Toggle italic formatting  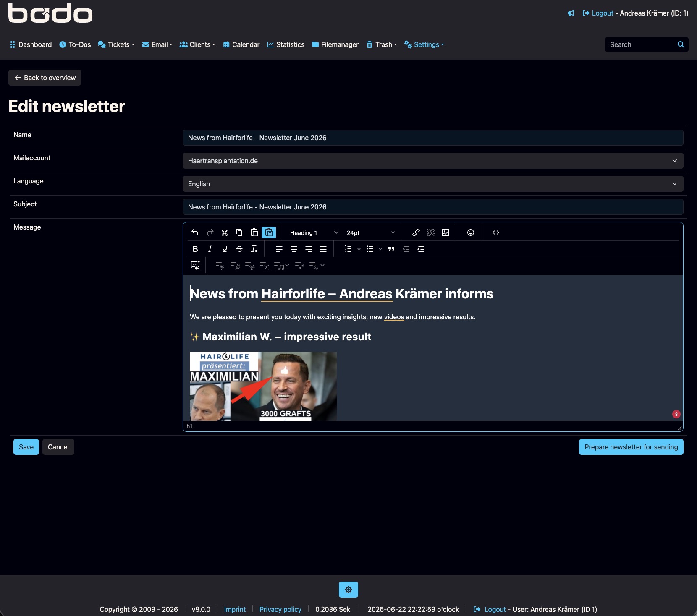pyautogui.click(x=210, y=249)
